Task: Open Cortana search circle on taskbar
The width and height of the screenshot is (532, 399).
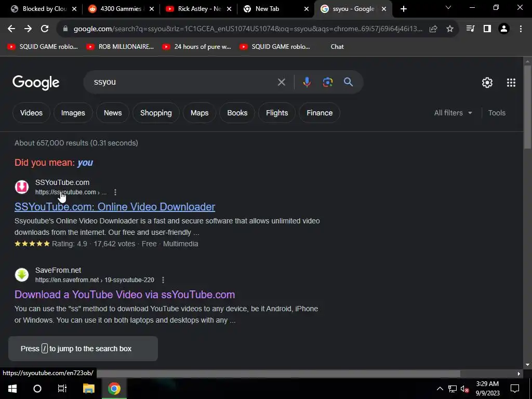Action: [37, 389]
